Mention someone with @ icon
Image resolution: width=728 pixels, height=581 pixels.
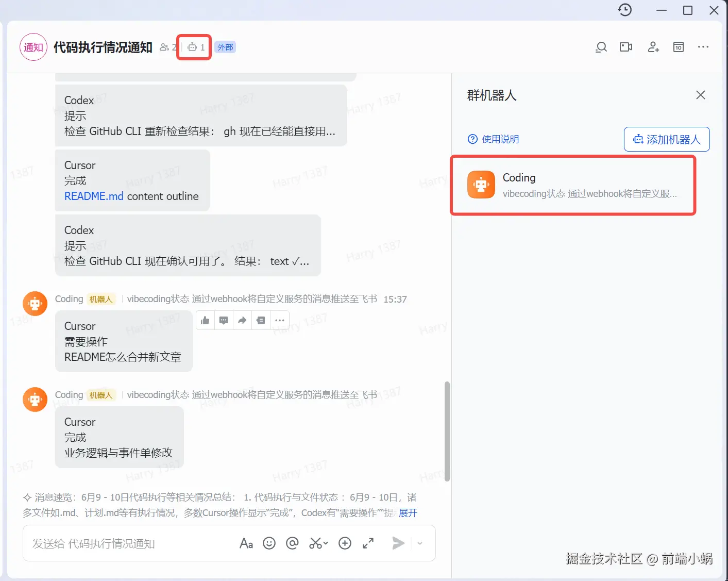292,543
